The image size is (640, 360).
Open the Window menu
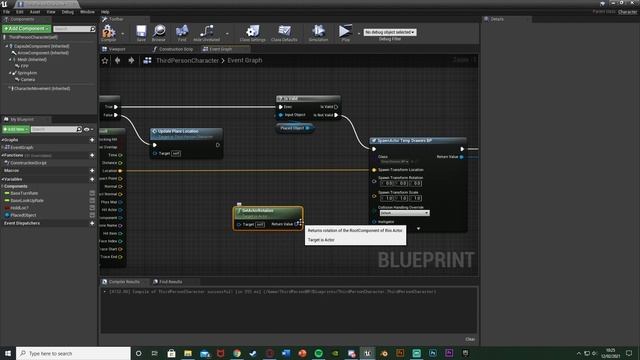coord(87,12)
